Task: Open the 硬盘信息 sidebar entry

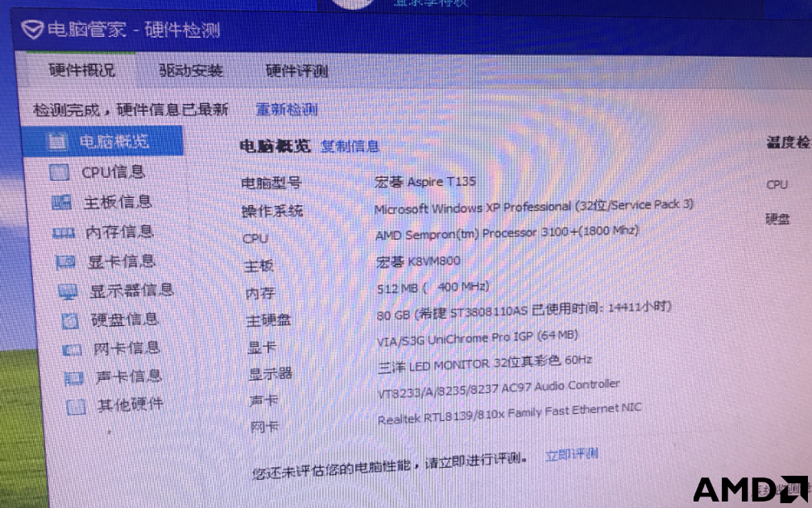Action: 125,320
